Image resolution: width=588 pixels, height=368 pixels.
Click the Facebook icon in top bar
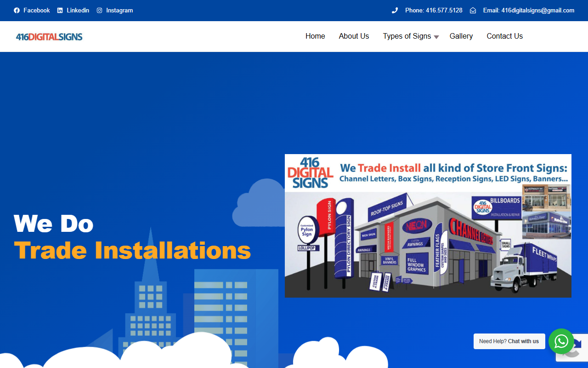[x=17, y=11]
